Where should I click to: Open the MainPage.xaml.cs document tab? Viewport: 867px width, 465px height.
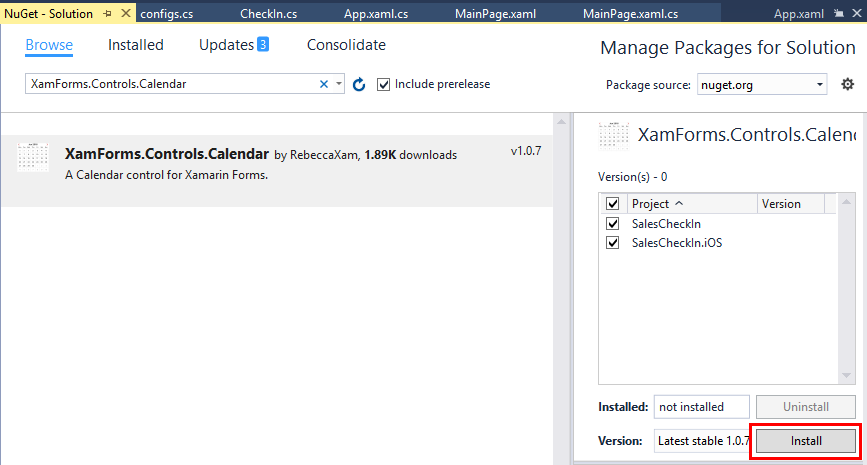pos(630,14)
